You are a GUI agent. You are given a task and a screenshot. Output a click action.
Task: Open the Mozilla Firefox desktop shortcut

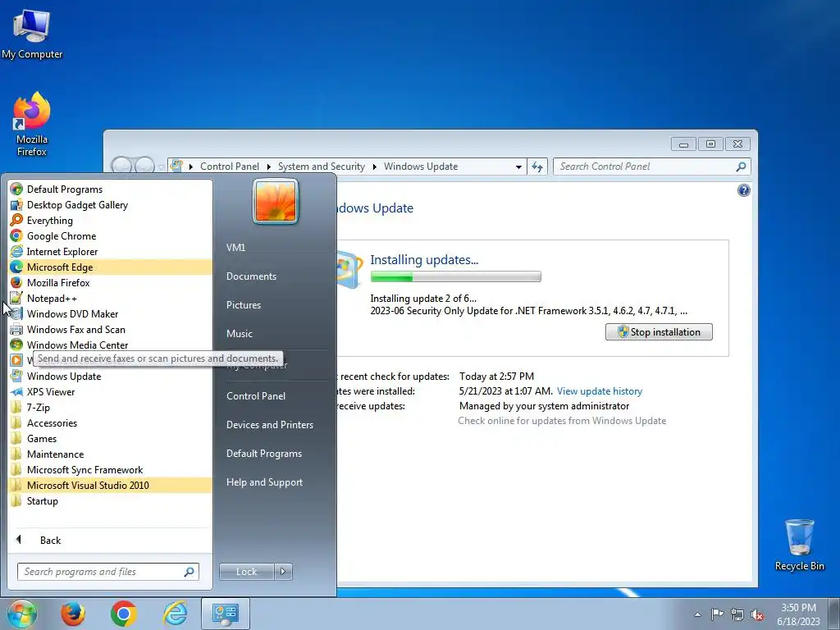tap(32, 125)
